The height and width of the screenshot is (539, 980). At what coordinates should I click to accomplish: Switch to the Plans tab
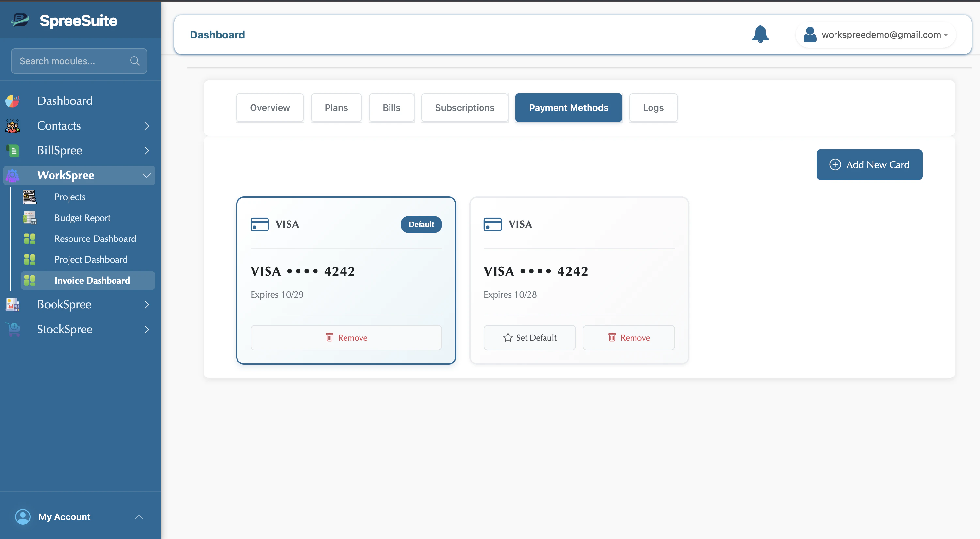click(x=336, y=108)
